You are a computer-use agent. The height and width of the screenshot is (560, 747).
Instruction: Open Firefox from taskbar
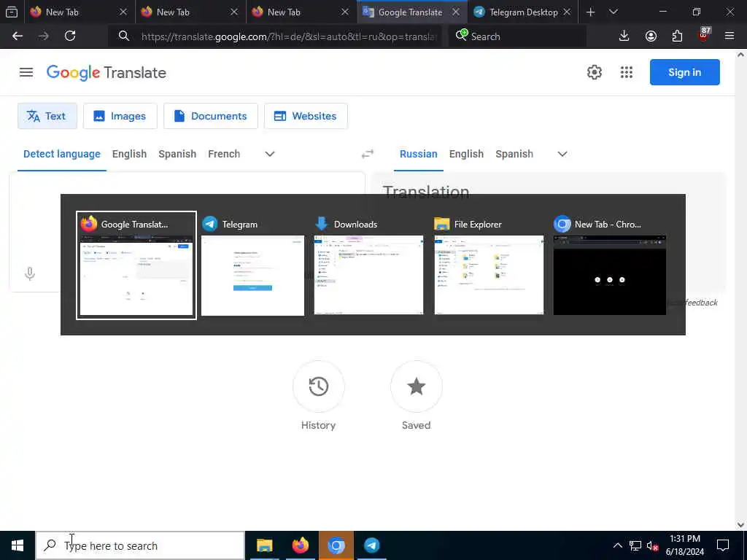pos(301,545)
